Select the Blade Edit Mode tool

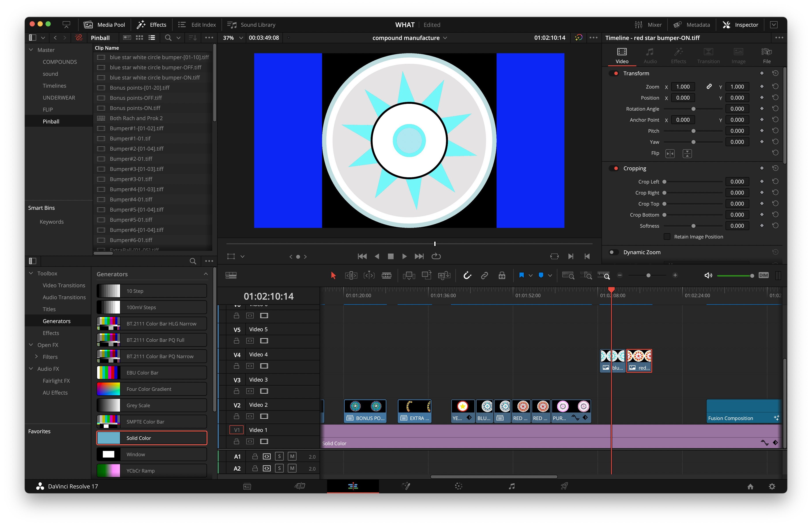[x=387, y=275]
